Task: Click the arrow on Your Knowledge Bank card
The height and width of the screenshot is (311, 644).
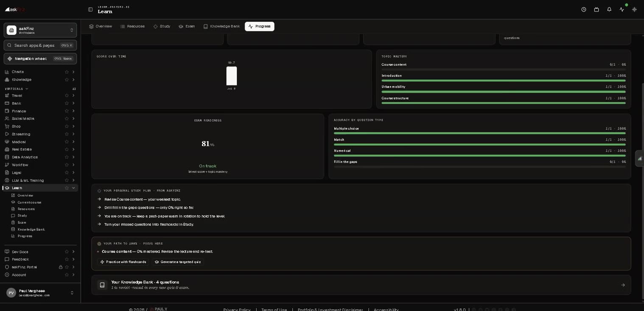Action: [623, 285]
